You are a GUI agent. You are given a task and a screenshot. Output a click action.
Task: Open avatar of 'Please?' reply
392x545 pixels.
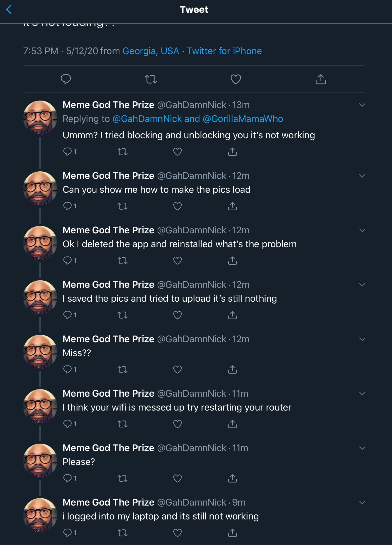(x=40, y=461)
